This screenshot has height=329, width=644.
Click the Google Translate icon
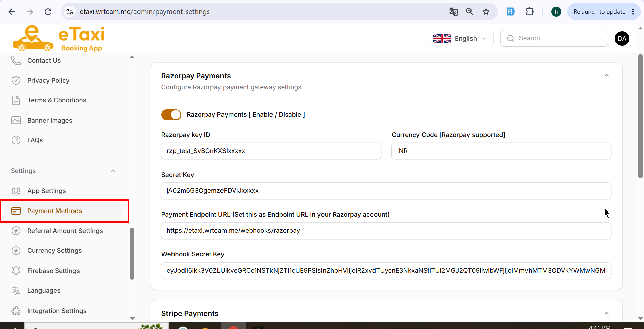(x=453, y=12)
